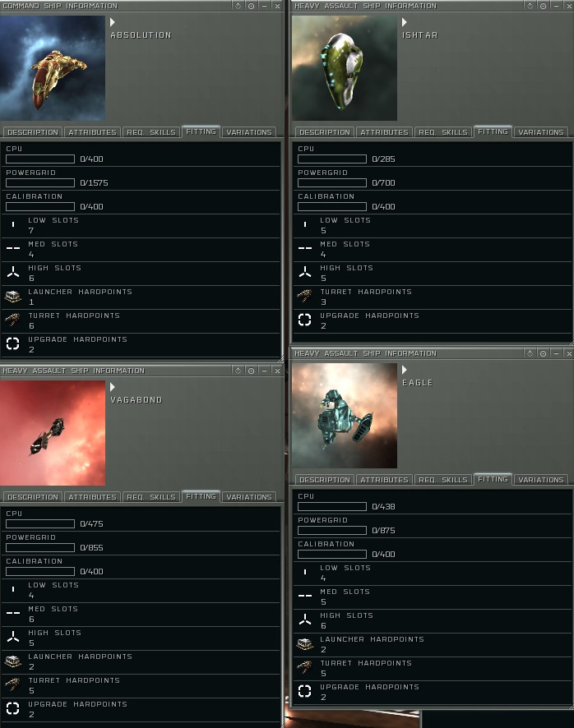This screenshot has height=728, width=574.
Task: Select the Description tab in Ishtar window
Action: pyautogui.click(x=324, y=132)
